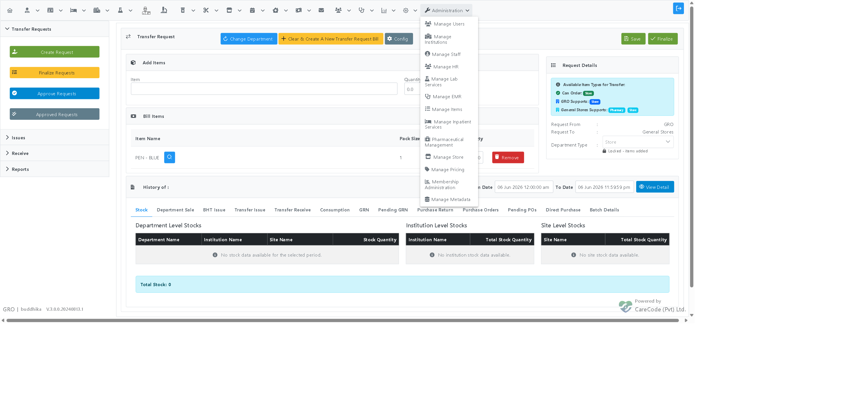Go to the home page icon
This screenshot has width=868, height=404.
tap(10, 10)
